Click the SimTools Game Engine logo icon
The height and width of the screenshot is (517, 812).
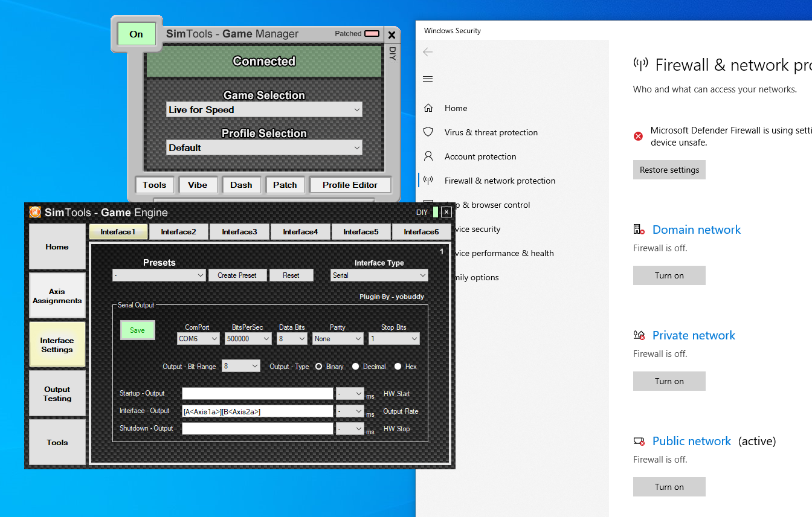(x=35, y=212)
